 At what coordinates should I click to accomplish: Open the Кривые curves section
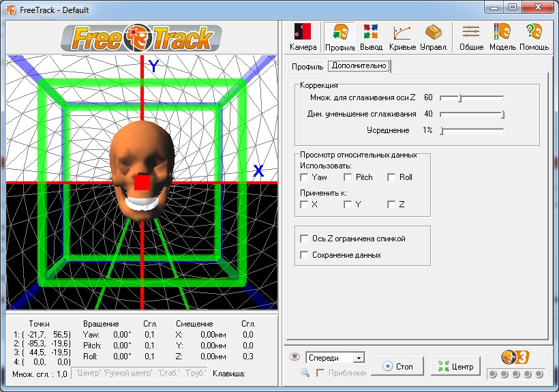[x=402, y=37]
